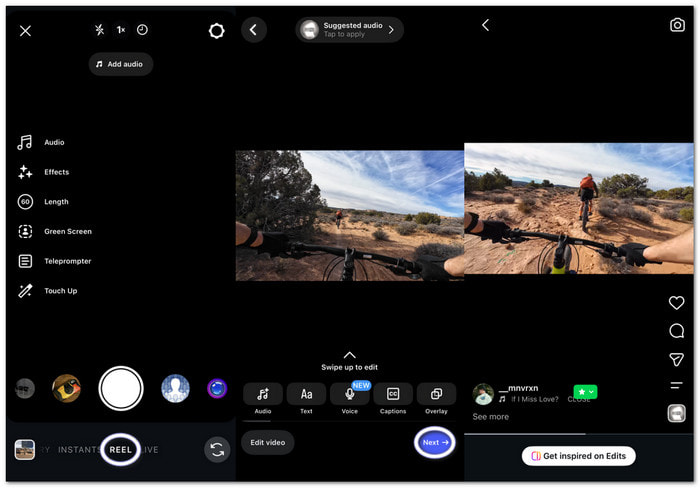Expand the Swipe up to edit arrow
The height and width of the screenshot is (488, 700).
(350, 355)
